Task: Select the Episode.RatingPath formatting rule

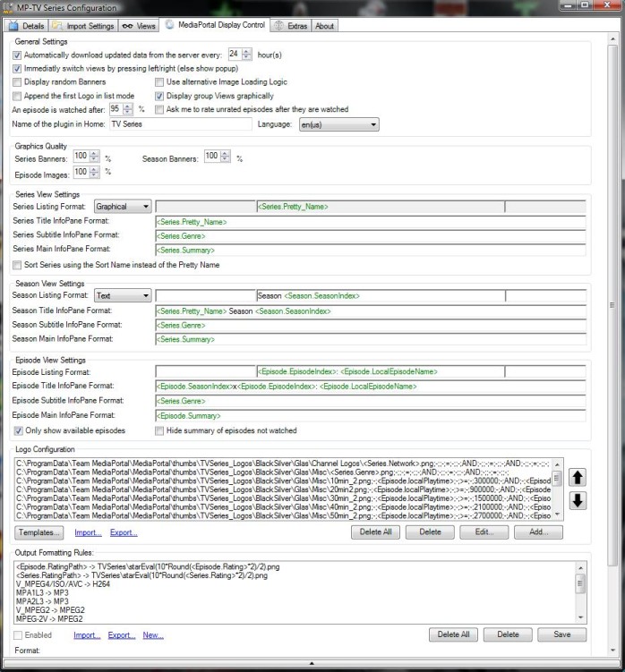Action: click(148, 566)
